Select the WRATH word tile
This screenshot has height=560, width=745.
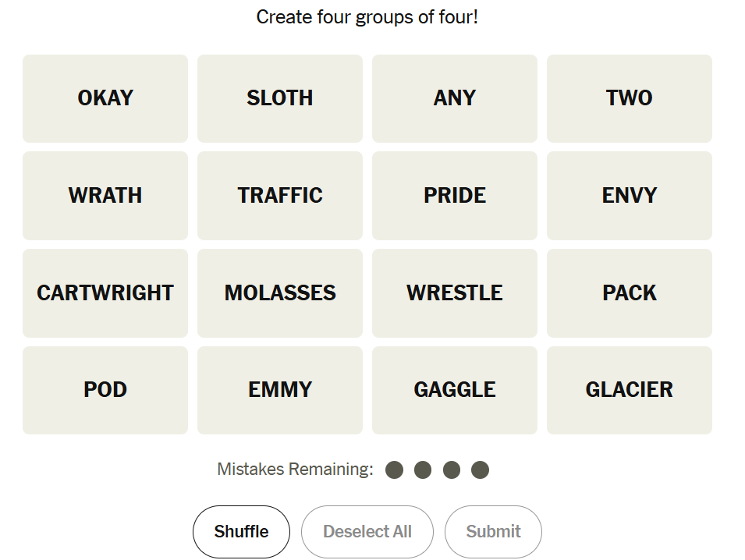(105, 196)
